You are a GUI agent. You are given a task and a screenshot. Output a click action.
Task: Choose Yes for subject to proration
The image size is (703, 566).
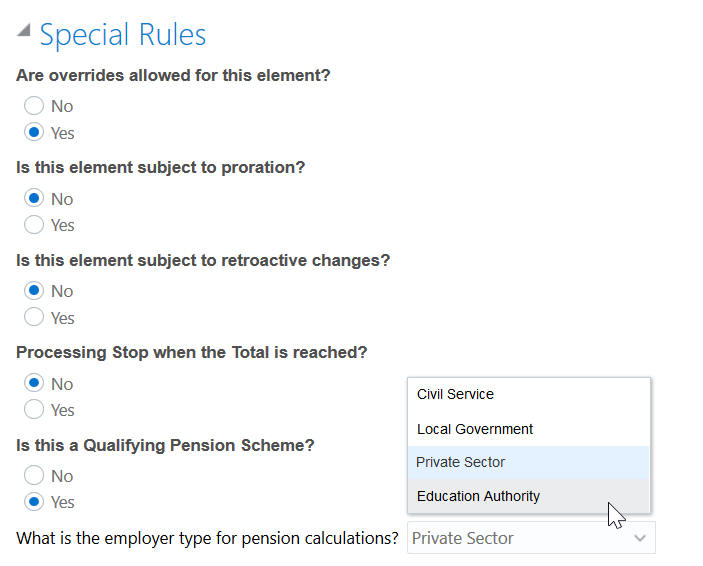[x=34, y=225]
